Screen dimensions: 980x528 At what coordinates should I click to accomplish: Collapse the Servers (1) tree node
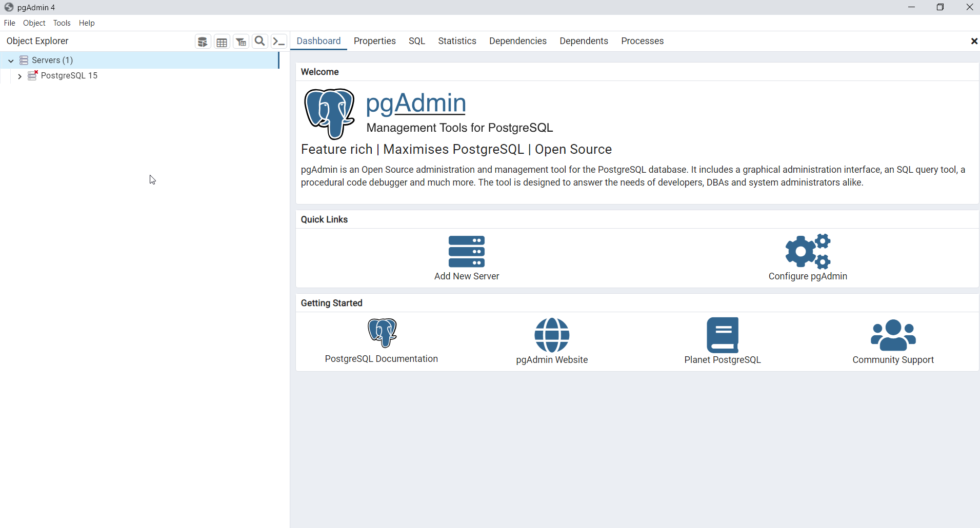[x=11, y=60]
